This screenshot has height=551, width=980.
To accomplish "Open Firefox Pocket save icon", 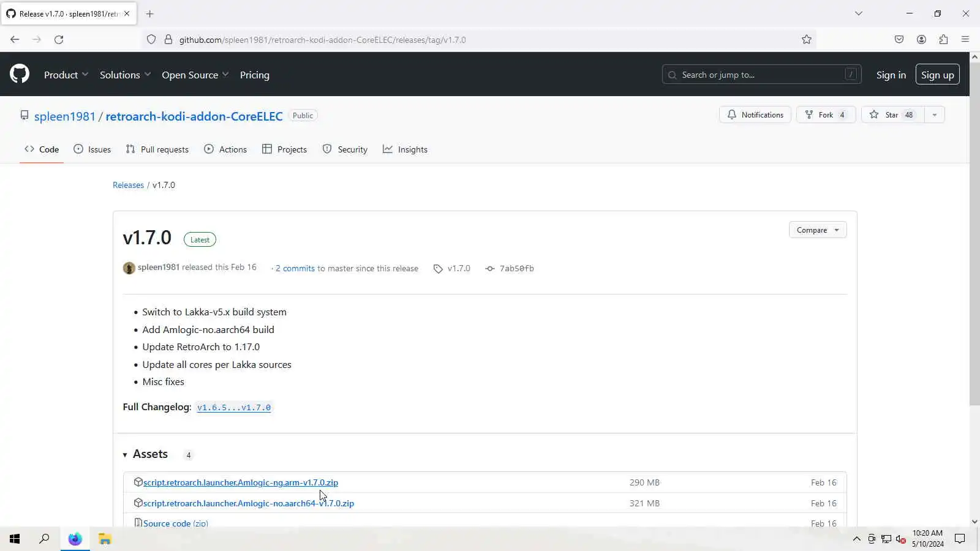I will coord(899,40).
